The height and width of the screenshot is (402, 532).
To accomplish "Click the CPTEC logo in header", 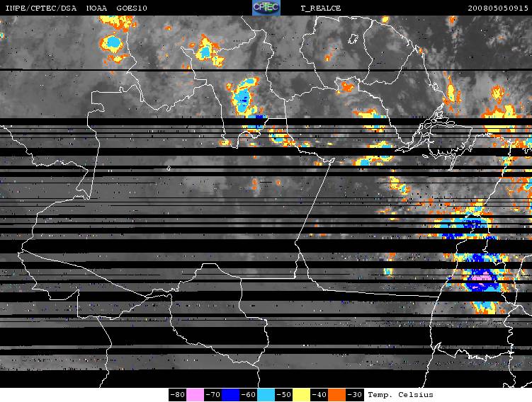I will tap(266, 8).
